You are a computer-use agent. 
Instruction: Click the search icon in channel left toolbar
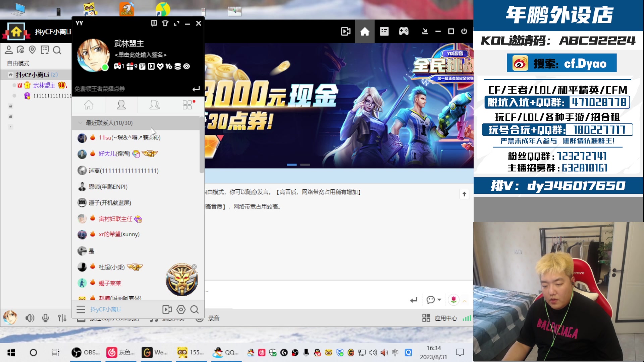[x=57, y=50]
